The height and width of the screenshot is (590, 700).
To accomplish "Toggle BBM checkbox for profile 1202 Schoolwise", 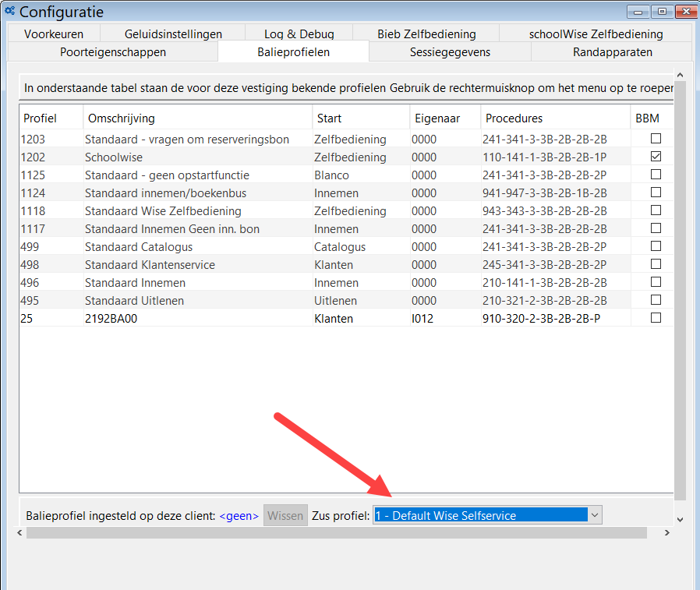I will click(x=656, y=157).
